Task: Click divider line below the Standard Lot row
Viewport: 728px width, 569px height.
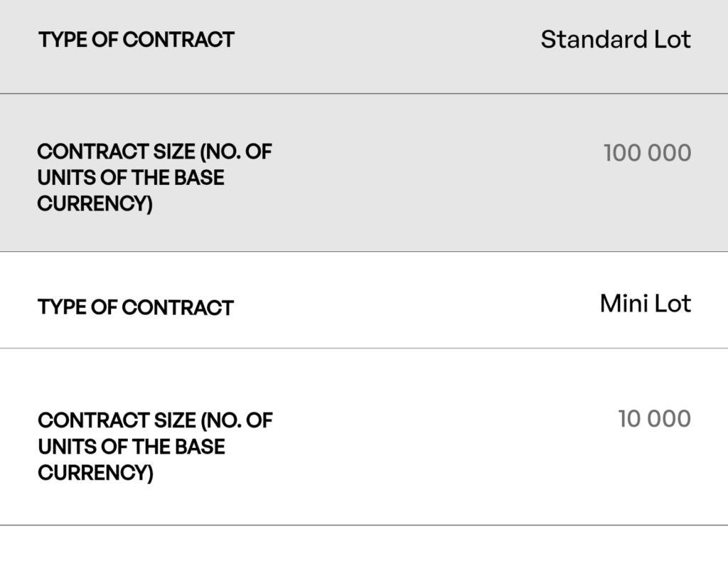Action: (364, 93)
